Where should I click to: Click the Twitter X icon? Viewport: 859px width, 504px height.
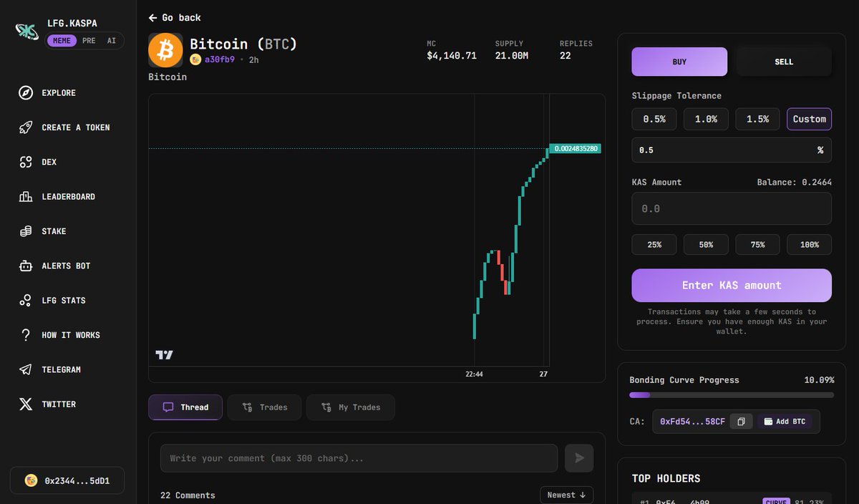coord(26,404)
